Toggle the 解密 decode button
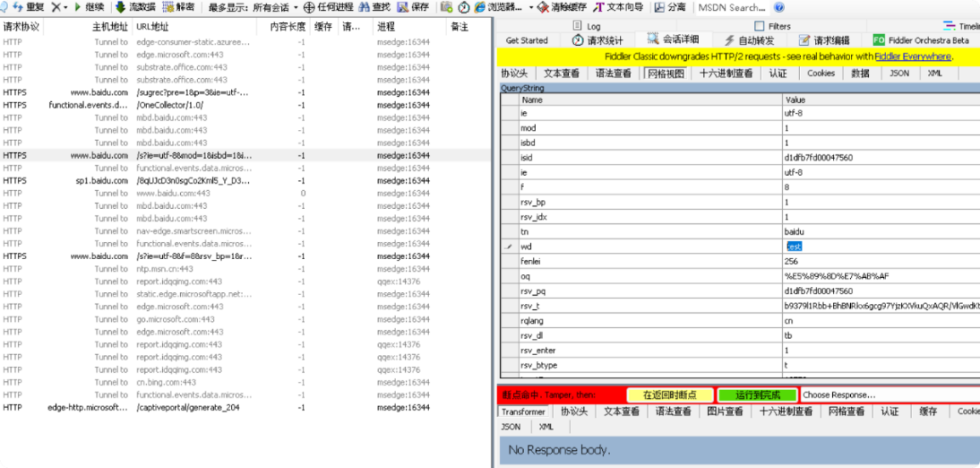Viewport: 980px width, 468px height. click(x=178, y=7)
